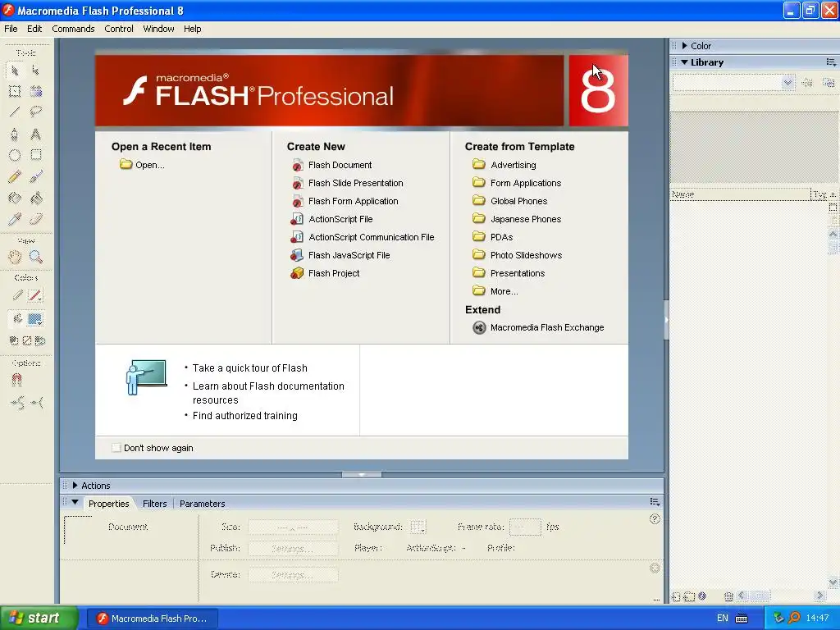
Task: Click the Macromedia Flash taskbar button
Action: point(153,619)
